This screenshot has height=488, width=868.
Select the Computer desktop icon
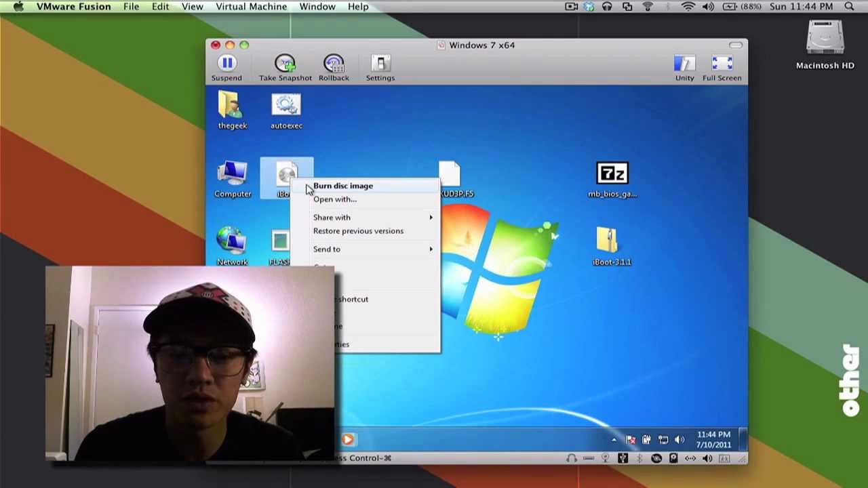(233, 179)
